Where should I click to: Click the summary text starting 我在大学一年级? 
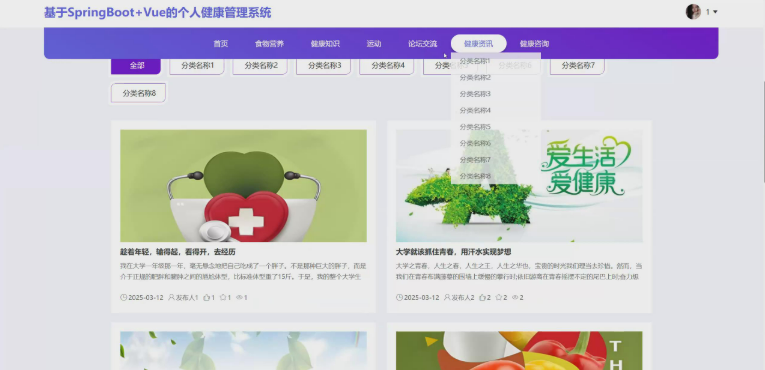pos(243,271)
